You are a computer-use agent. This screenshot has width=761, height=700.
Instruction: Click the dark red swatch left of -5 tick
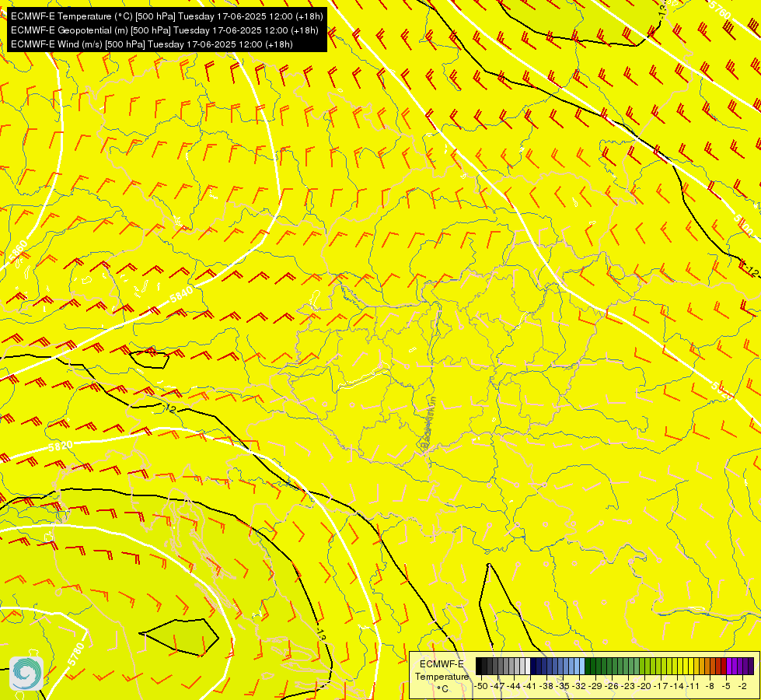(724, 666)
